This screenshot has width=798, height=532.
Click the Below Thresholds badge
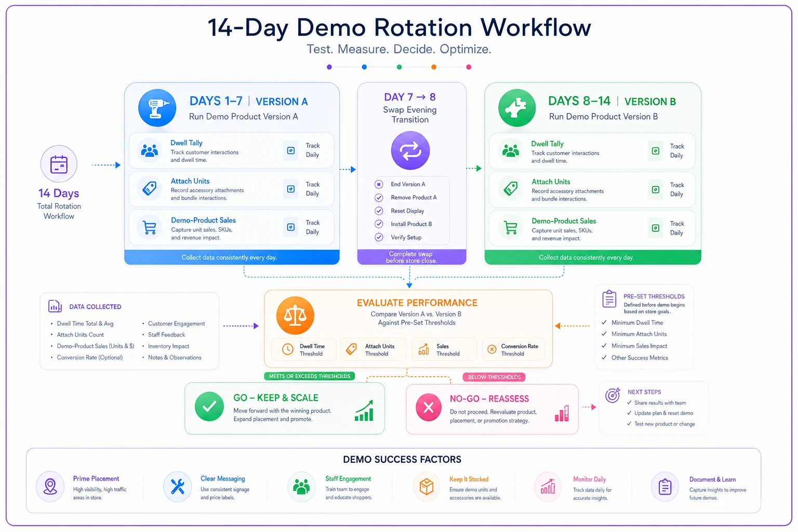click(x=494, y=377)
